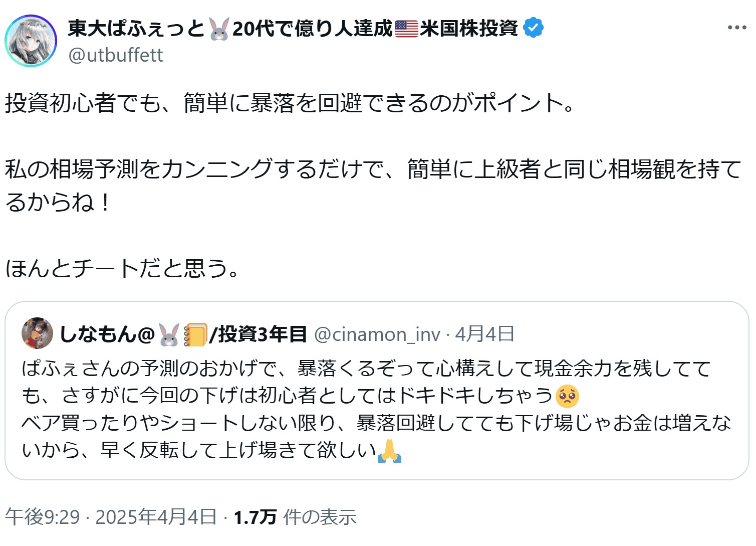Open the @cinamon_inv handle

tap(377, 334)
